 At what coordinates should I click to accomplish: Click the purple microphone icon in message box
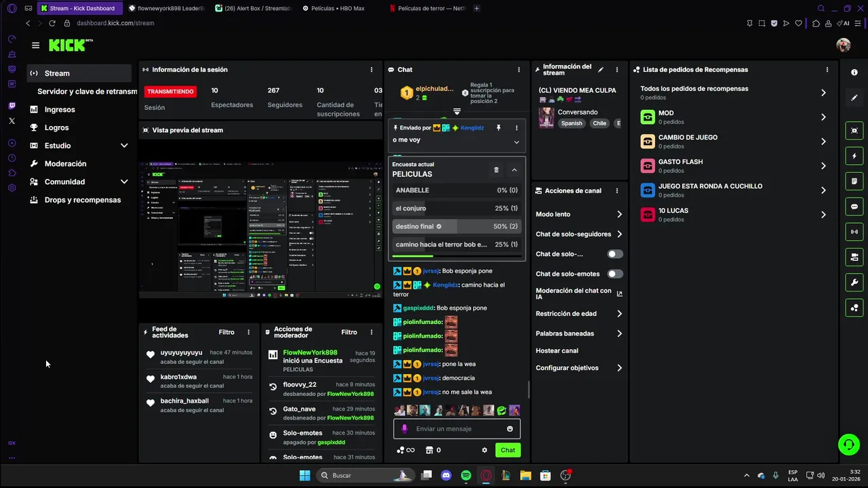coord(405,429)
